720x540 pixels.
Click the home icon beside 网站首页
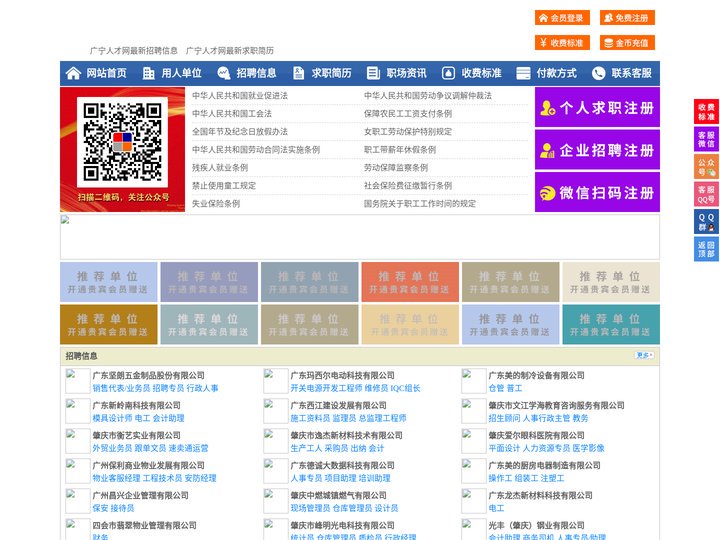tap(73, 73)
